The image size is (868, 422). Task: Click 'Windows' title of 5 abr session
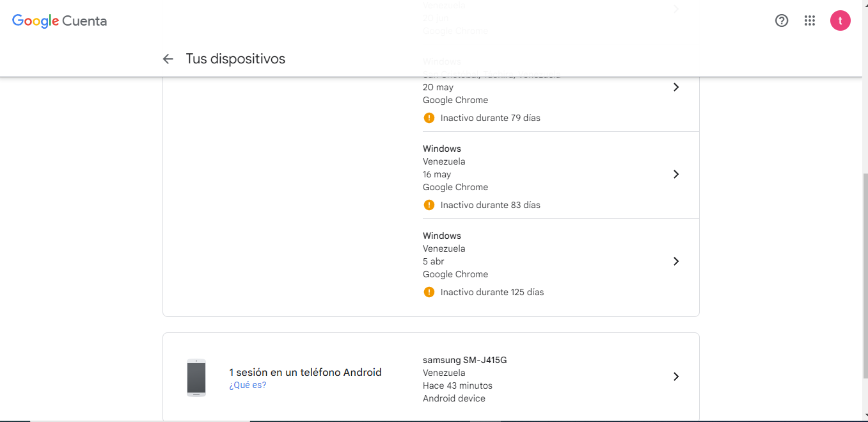442,236
